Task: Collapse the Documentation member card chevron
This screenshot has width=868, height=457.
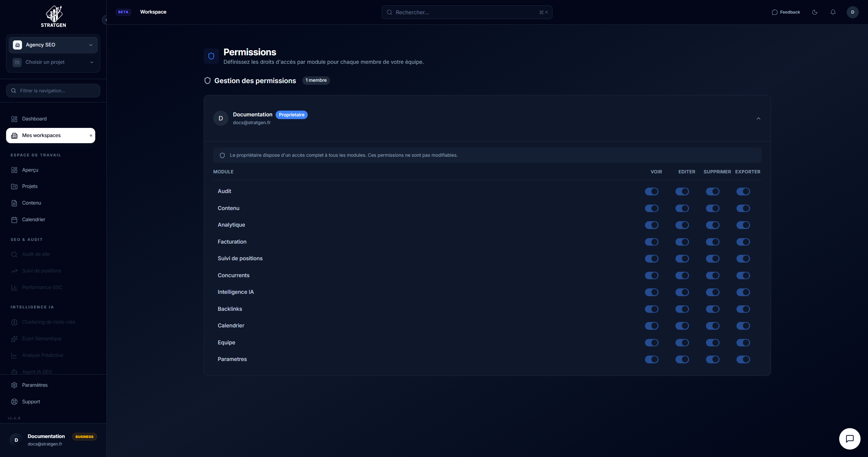Action: [759, 118]
